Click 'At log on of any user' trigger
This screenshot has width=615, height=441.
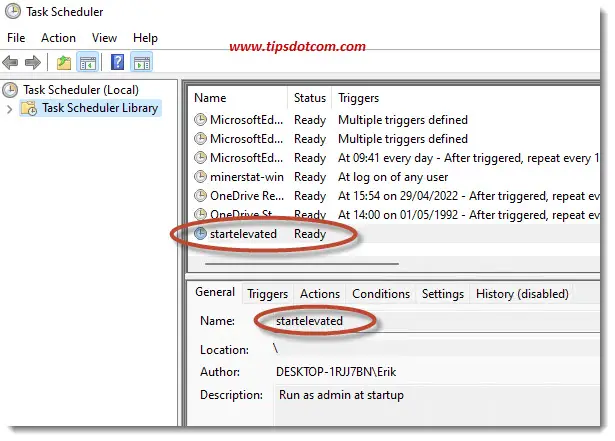click(x=393, y=177)
